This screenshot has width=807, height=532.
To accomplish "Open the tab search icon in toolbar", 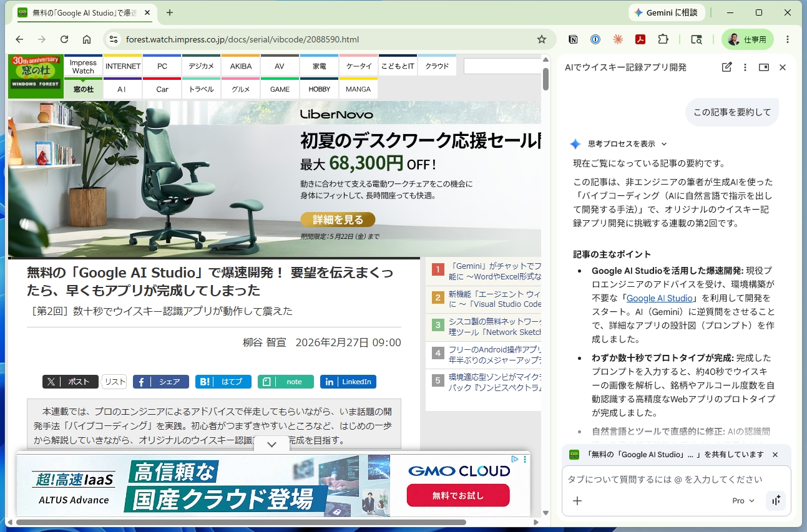I will click(x=697, y=39).
